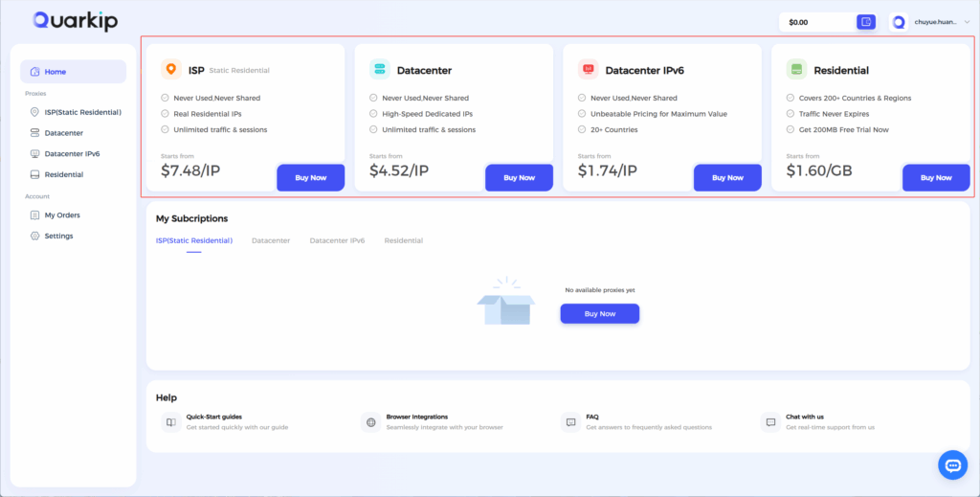980x497 pixels.
Task: Go to Home in the sidebar
Action: (x=73, y=71)
